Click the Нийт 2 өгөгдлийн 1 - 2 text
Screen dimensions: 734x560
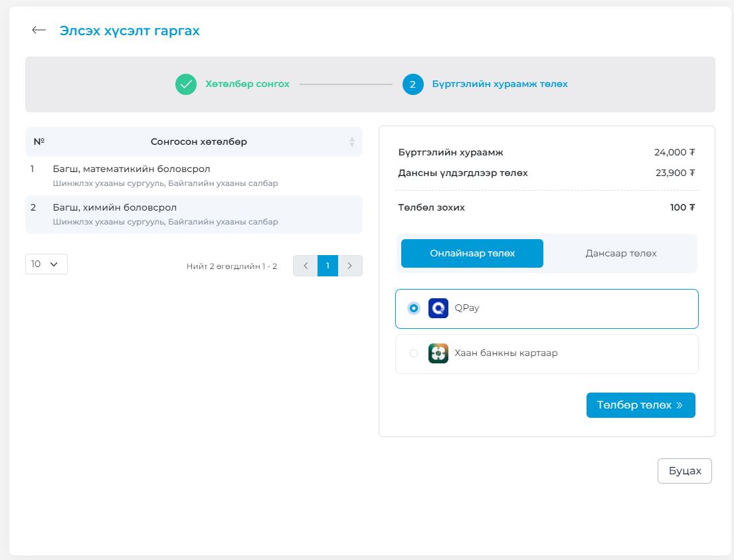tap(232, 266)
